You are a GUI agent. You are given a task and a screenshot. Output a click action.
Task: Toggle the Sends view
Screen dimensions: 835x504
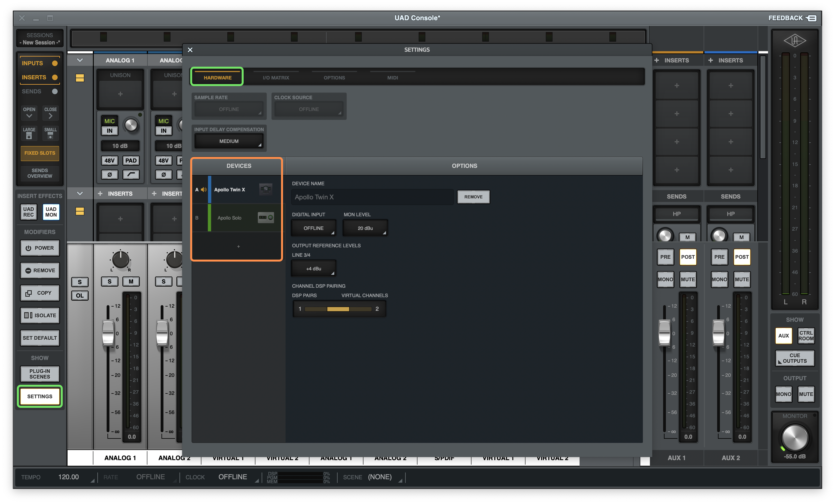(40, 91)
